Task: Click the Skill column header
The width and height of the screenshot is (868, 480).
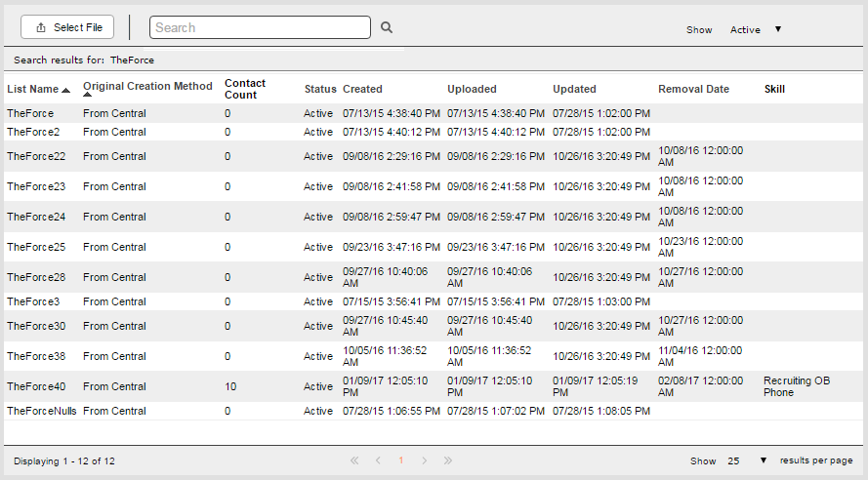Action: (x=774, y=89)
